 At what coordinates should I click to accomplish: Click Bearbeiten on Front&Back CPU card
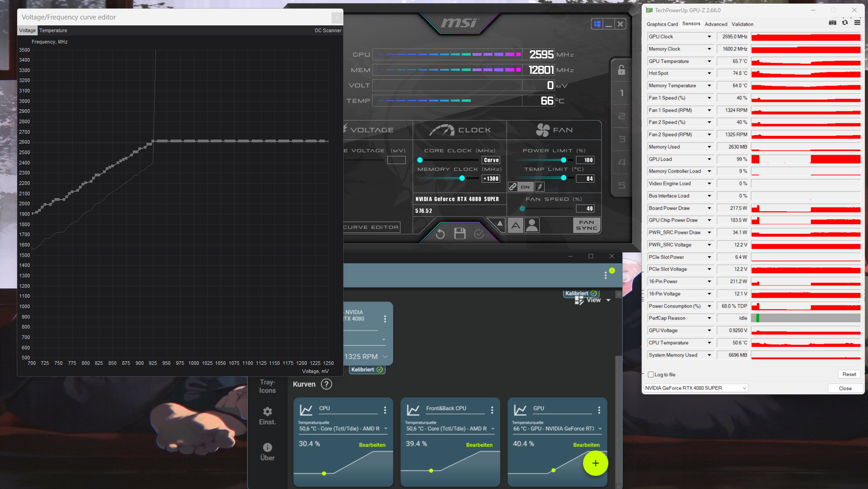(x=479, y=445)
